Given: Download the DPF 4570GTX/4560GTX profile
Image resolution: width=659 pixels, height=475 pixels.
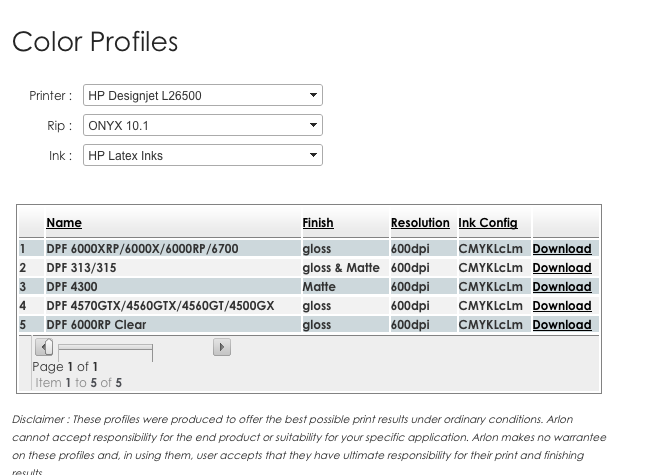Looking at the screenshot, I should coord(562,306).
